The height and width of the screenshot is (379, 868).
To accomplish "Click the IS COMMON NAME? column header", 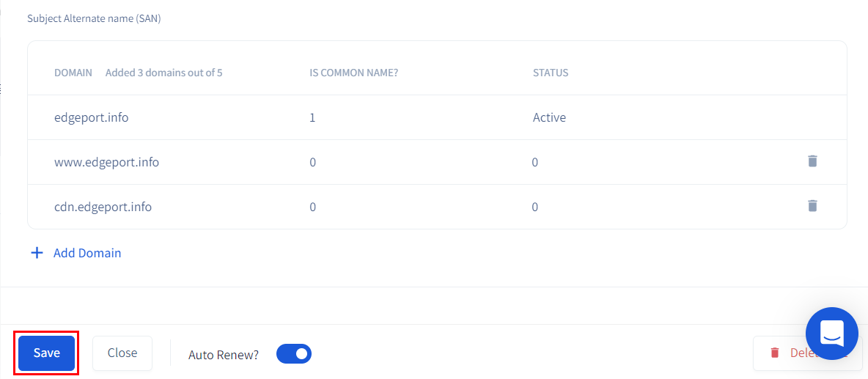I will [x=353, y=73].
